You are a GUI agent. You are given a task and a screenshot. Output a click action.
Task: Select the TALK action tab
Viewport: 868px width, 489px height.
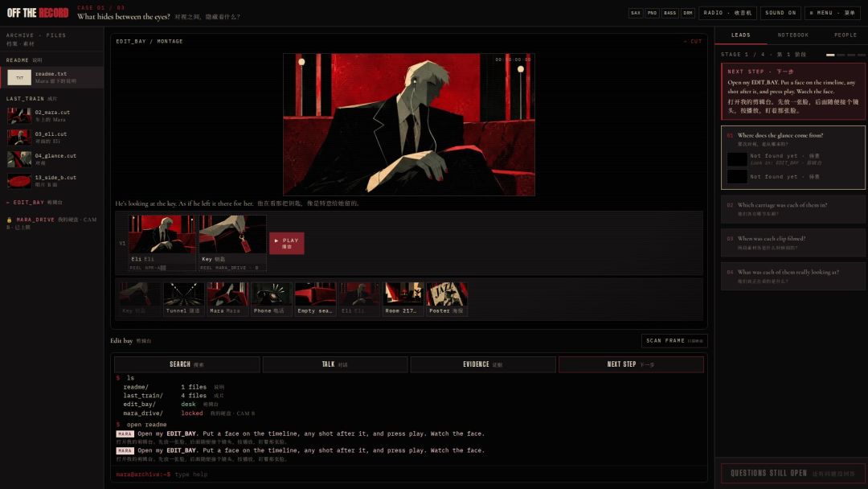335,364
